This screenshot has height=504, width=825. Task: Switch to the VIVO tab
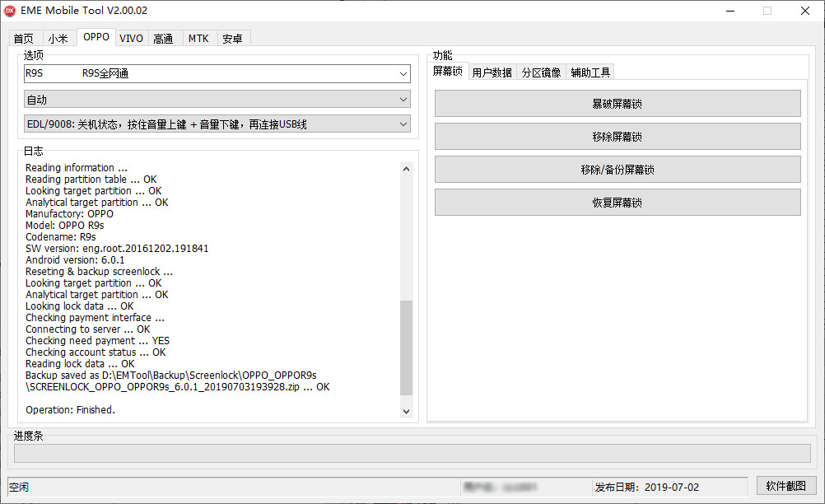pos(131,39)
